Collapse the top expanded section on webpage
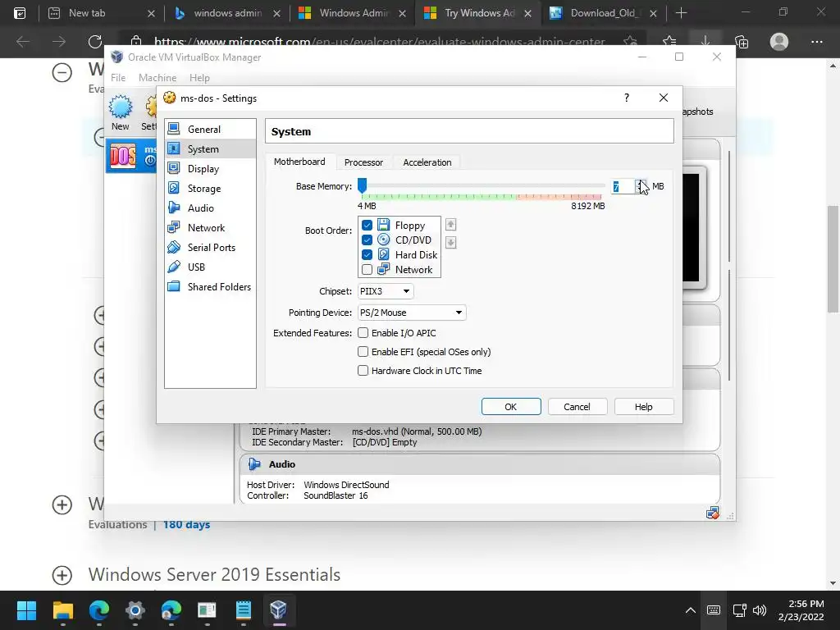 pyautogui.click(x=62, y=72)
